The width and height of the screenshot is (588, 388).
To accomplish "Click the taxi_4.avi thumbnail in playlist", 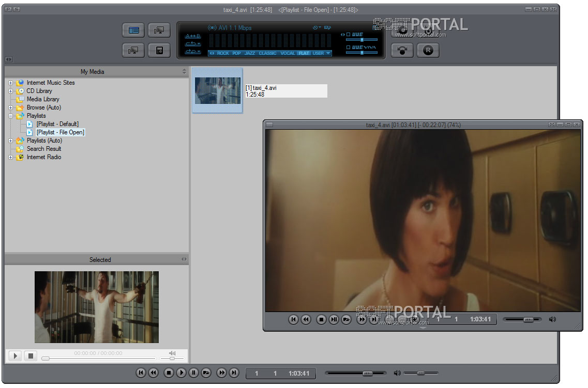I will pyautogui.click(x=218, y=90).
